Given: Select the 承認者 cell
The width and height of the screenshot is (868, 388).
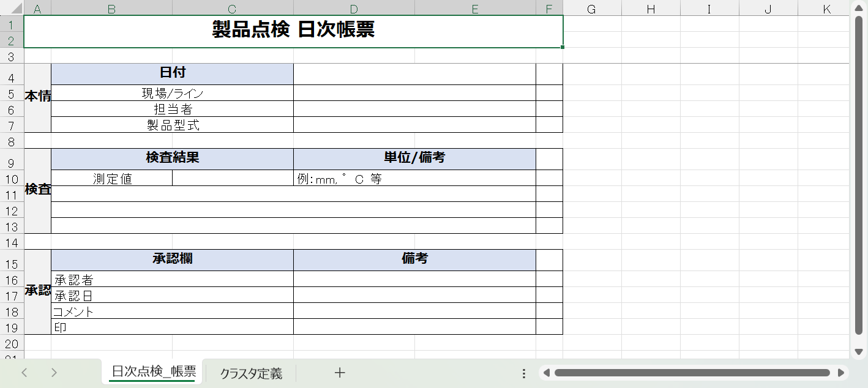Looking at the screenshot, I should click(x=172, y=279).
